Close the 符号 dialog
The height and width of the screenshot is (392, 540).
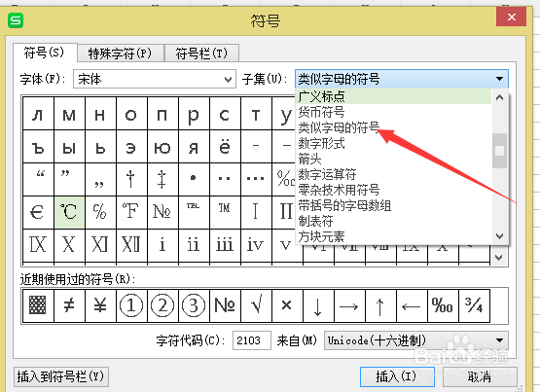[512, 17]
